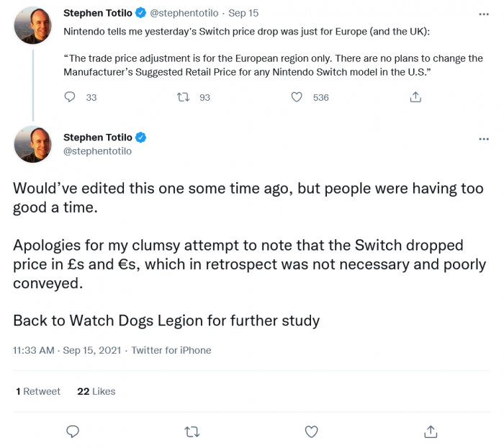This screenshot has height=448, width=504.
Task: Retweet the first tweet with 93 retweets
Action: 183,97
